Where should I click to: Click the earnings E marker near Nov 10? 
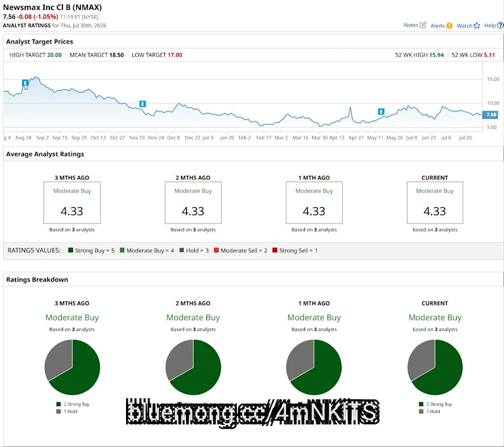pos(142,104)
